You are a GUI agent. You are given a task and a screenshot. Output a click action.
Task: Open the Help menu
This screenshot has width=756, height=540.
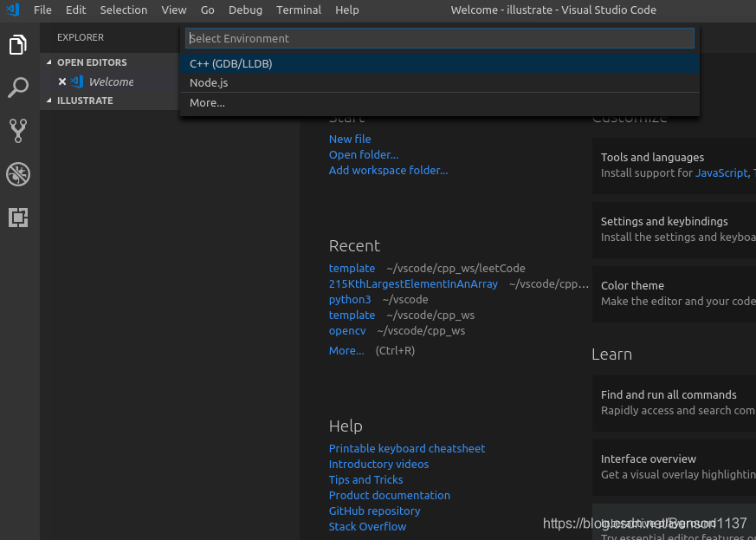[347, 10]
